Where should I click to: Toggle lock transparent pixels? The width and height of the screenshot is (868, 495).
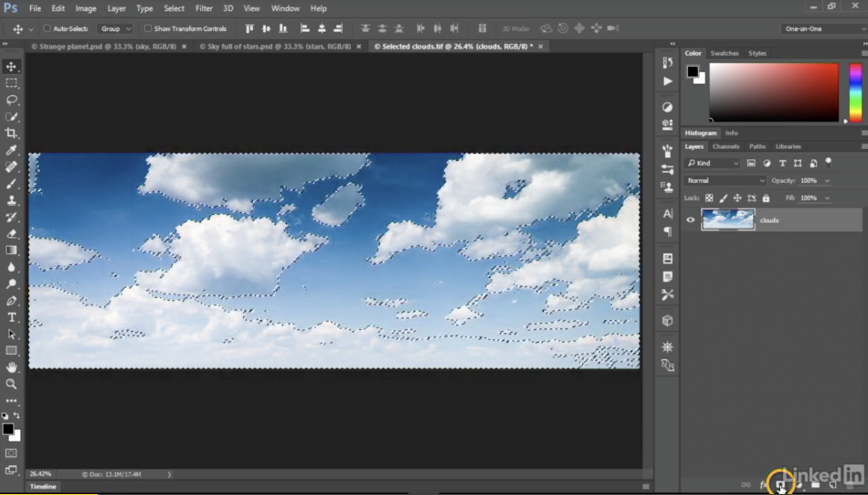click(709, 198)
